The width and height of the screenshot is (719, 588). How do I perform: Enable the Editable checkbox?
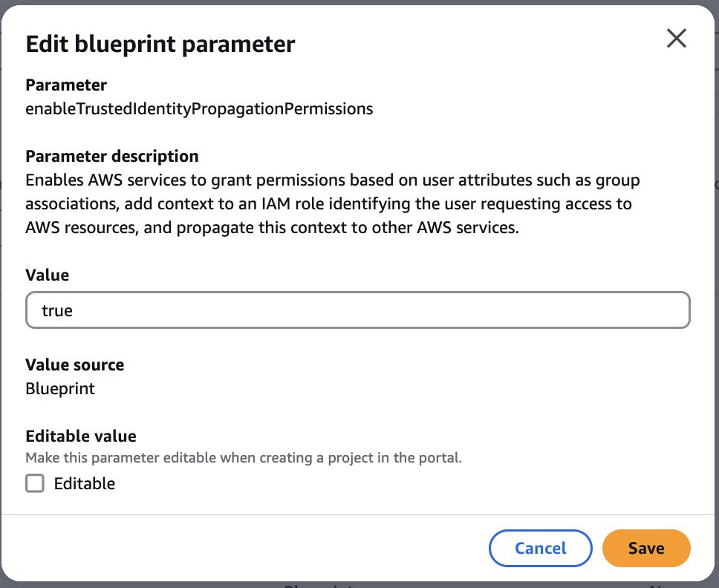pyautogui.click(x=35, y=484)
